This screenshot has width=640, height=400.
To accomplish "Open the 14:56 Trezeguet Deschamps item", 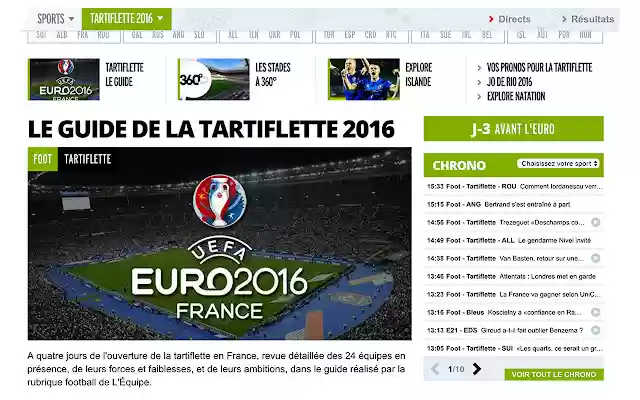I will [x=506, y=222].
